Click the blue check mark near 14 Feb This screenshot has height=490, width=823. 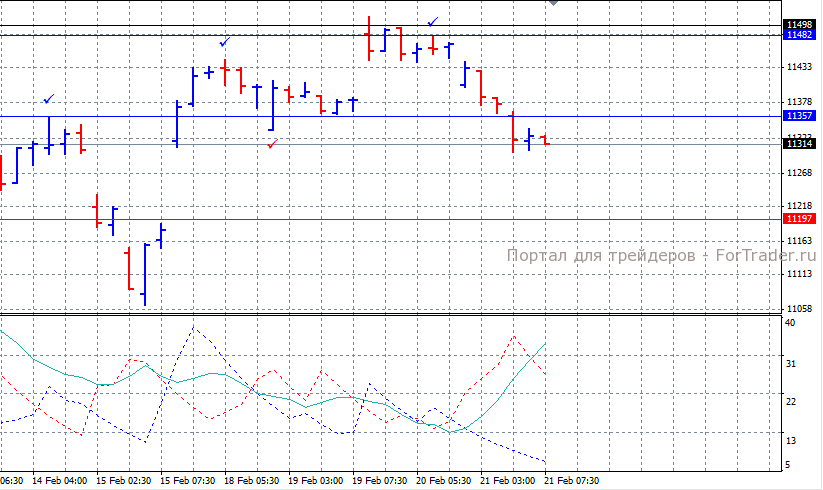click(x=48, y=99)
